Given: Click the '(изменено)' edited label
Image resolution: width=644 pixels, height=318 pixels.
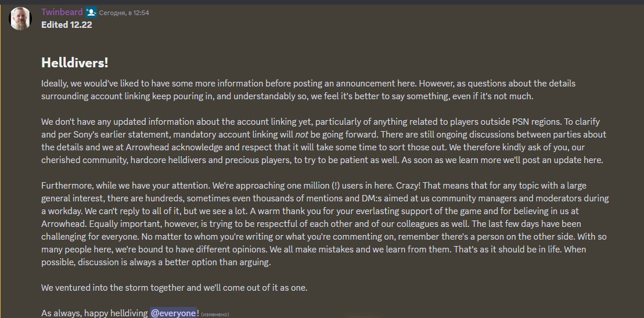Looking at the screenshot, I should (x=215, y=314).
